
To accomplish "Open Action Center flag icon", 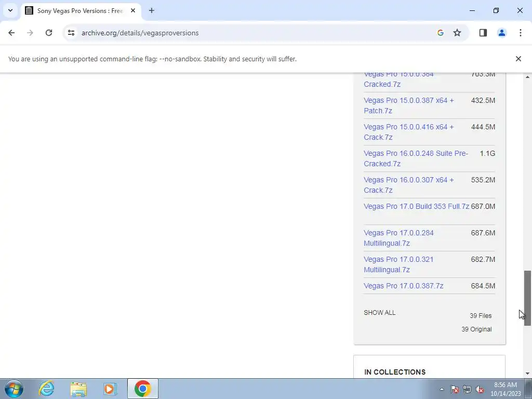I will (x=455, y=389).
